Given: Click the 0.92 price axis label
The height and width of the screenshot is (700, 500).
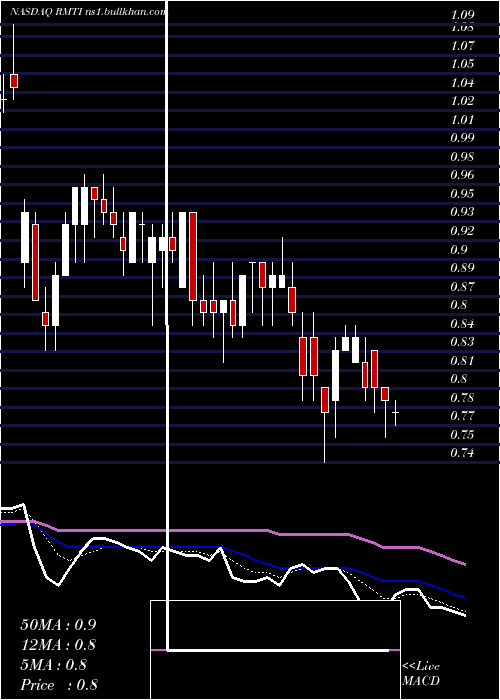Looking at the screenshot, I should click(x=462, y=231).
